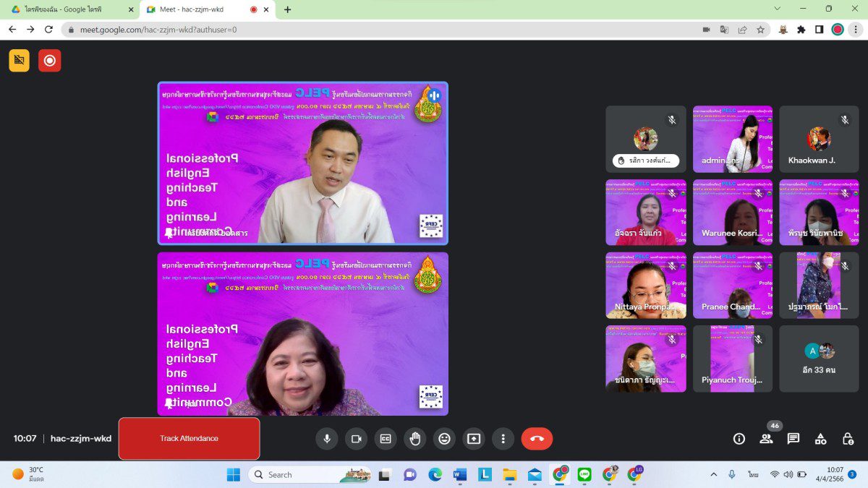
Task: Click the translate page icon in address bar
Action: (x=724, y=30)
